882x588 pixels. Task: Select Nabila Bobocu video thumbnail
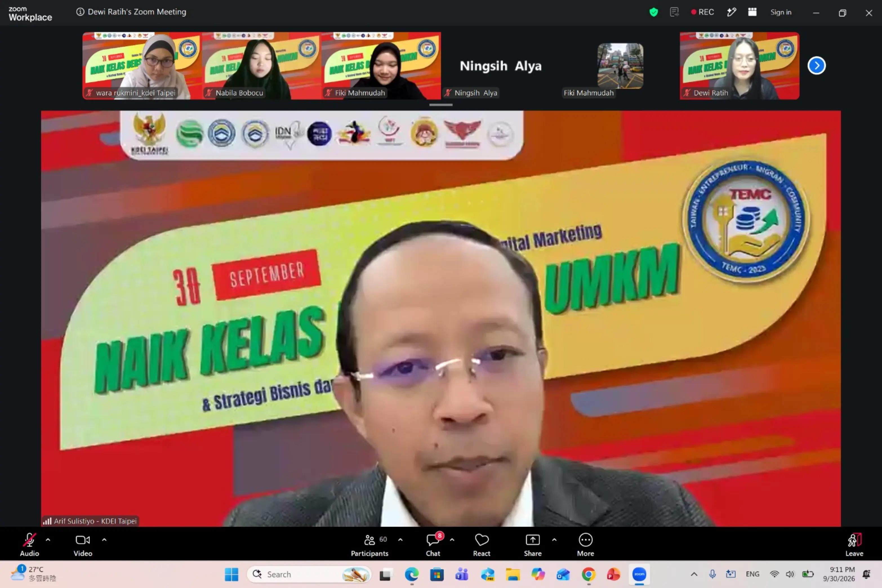261,66
